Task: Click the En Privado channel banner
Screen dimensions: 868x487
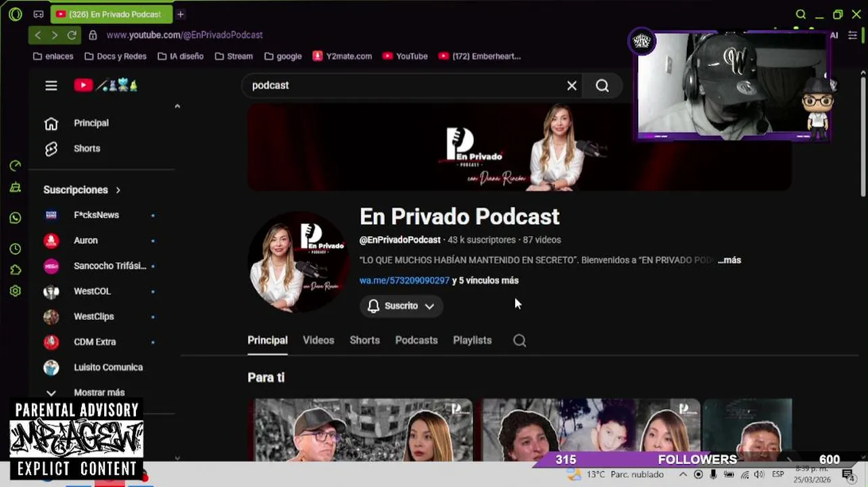Action: click(x=519, y=147)
